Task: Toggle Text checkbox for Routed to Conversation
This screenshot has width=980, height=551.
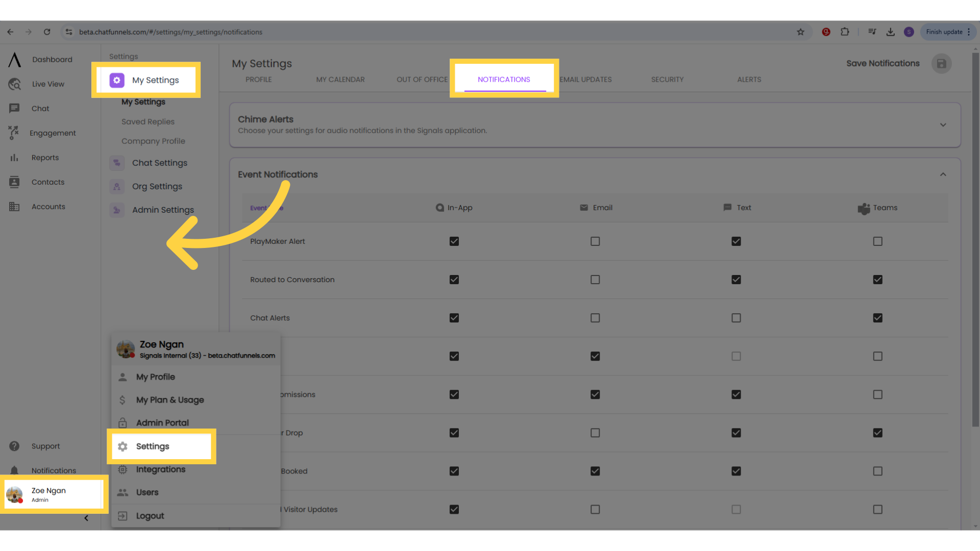Action: click(737, 279)
